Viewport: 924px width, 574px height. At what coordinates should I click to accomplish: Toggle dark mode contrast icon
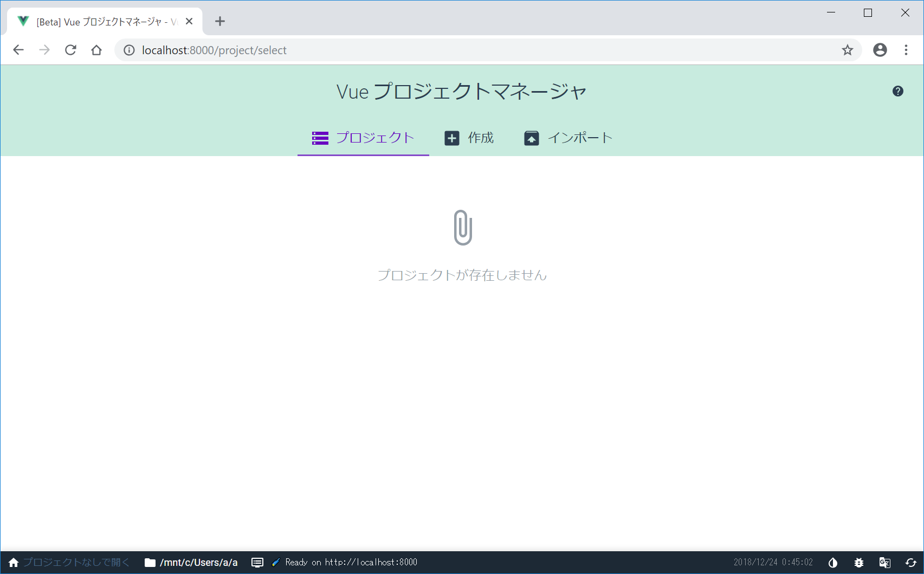(x=833, y=563)
